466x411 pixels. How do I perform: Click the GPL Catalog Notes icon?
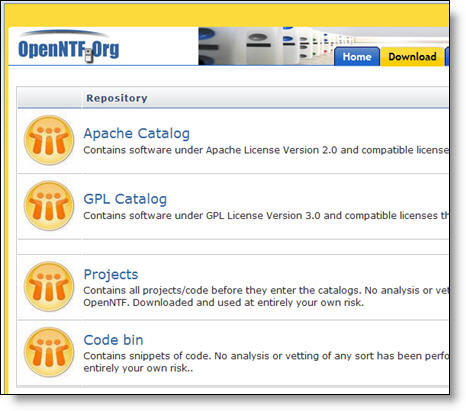pos(49,206)
